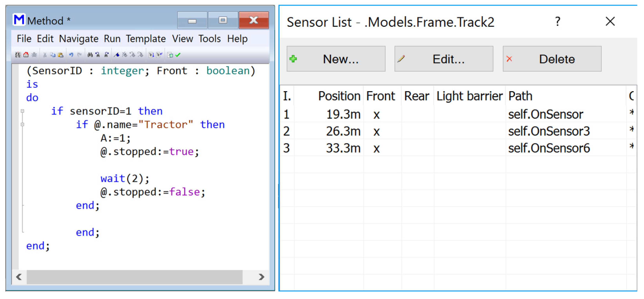644x299 pixels.
Task: Click the horizontal scrollbar right arrow
Action: pyautogui.click(x=261, y=277)
